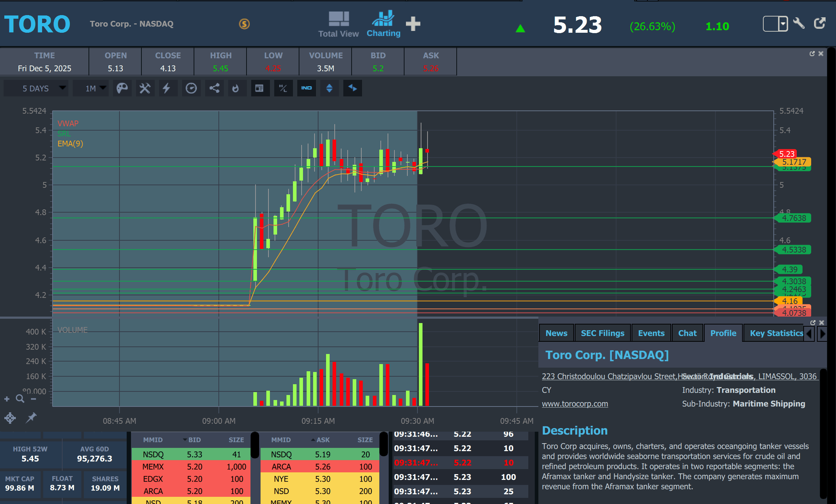Expand the 5 DAYS range dropdown
Screen dimensions: 836x504
click(x=36, y=88)
